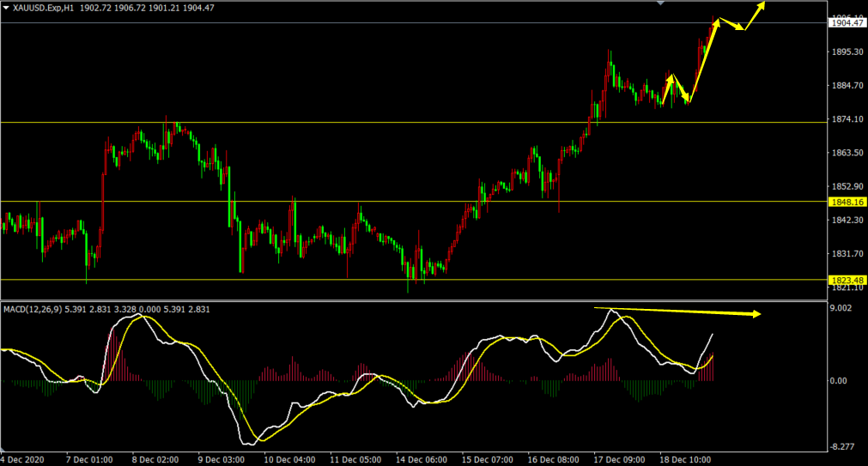
Task: Click the 10 Dec 04:00 time label
Action: (289, 459)
